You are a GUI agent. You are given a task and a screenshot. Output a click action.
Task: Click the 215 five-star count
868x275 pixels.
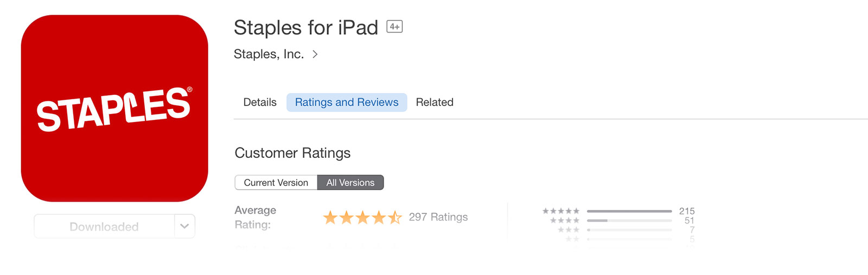687,211
